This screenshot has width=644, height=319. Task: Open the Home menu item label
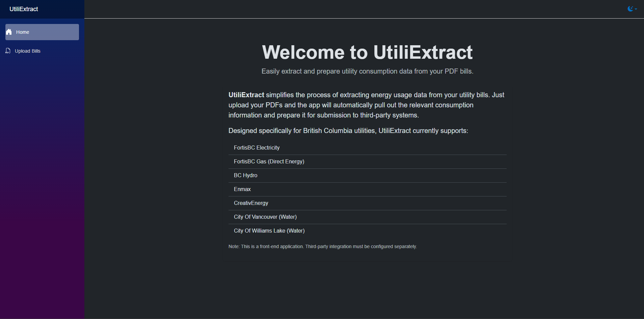point(23,32)
